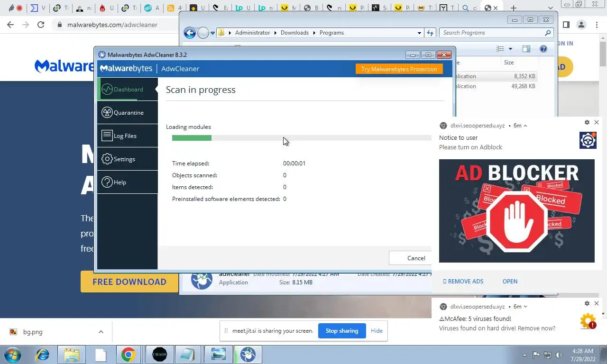Switch to Chrome from taskbar
Image resolution: width=607 pixels, height=364 pixels.
click(x=128, y=355)
